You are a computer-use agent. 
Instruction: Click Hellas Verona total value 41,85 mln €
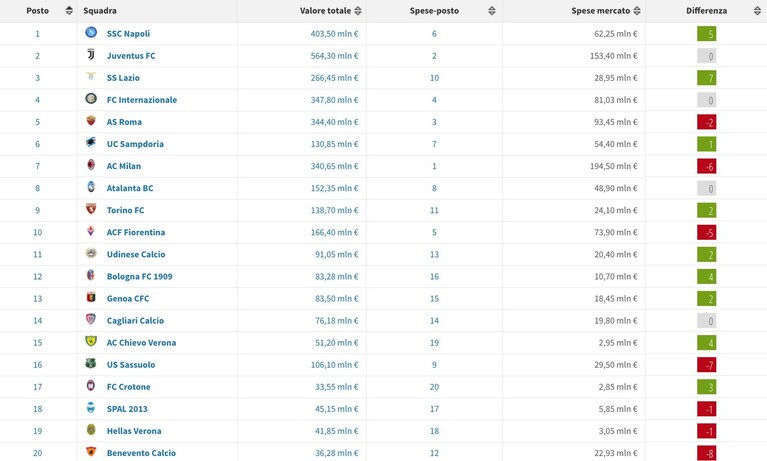pos(337,431)
